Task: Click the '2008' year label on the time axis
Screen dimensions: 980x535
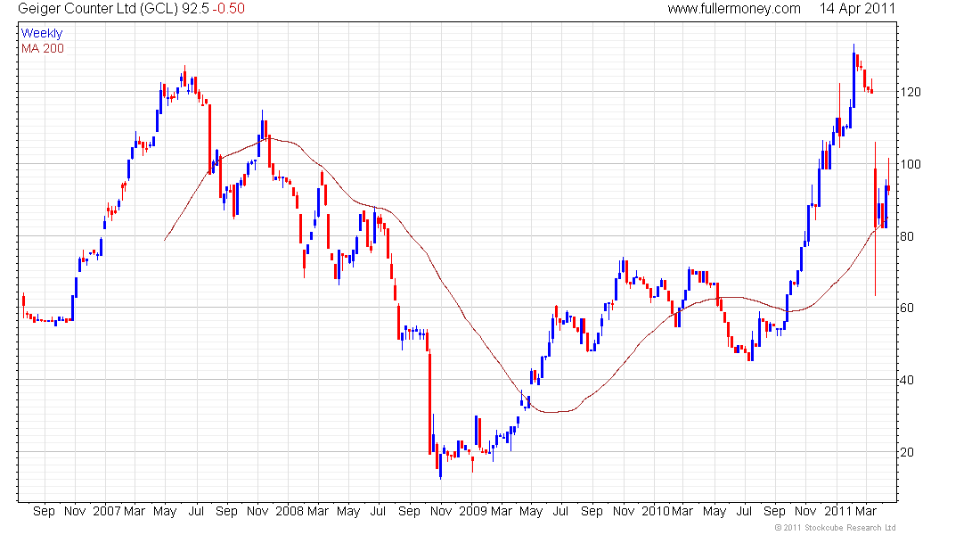Action: point(290,511)
